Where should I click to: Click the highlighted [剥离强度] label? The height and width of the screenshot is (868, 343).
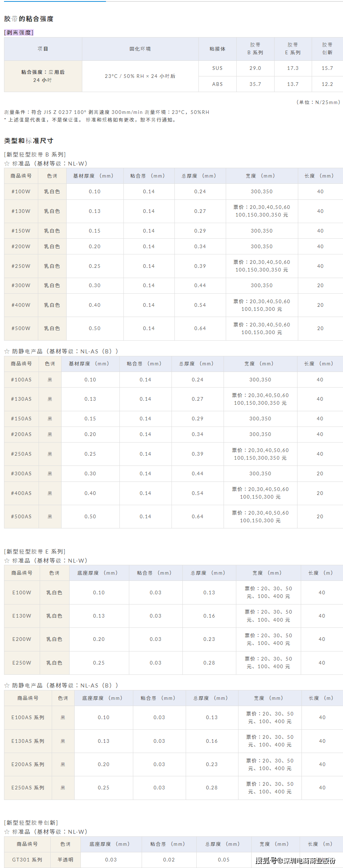tap(19, 33)
